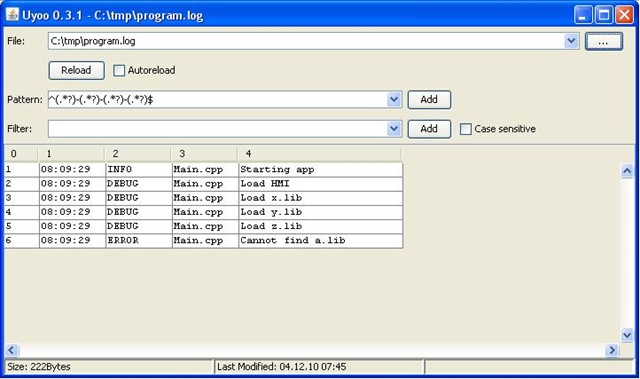
Task: Select the 08:09:29 time cell in row 6
Action: pos(72,241)
